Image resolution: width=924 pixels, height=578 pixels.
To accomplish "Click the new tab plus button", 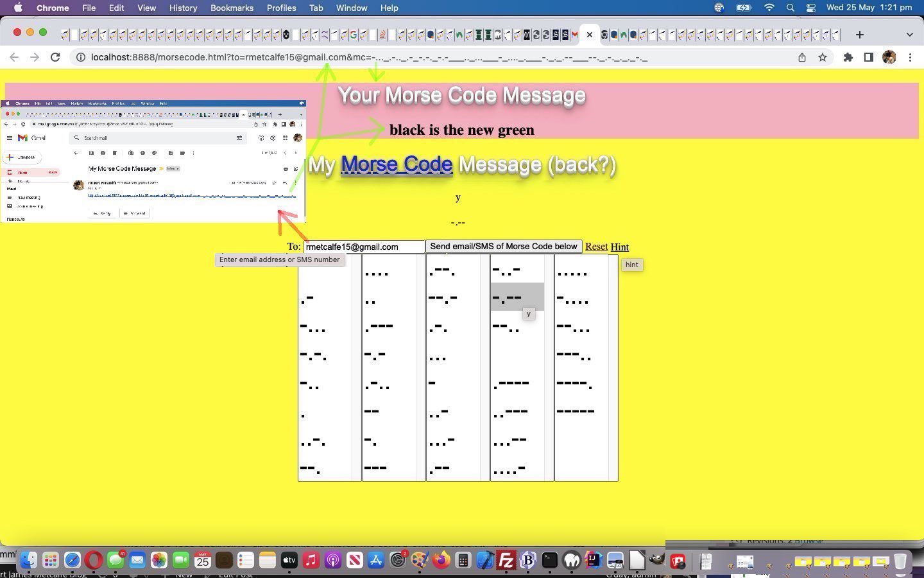I will pos(859,35).
